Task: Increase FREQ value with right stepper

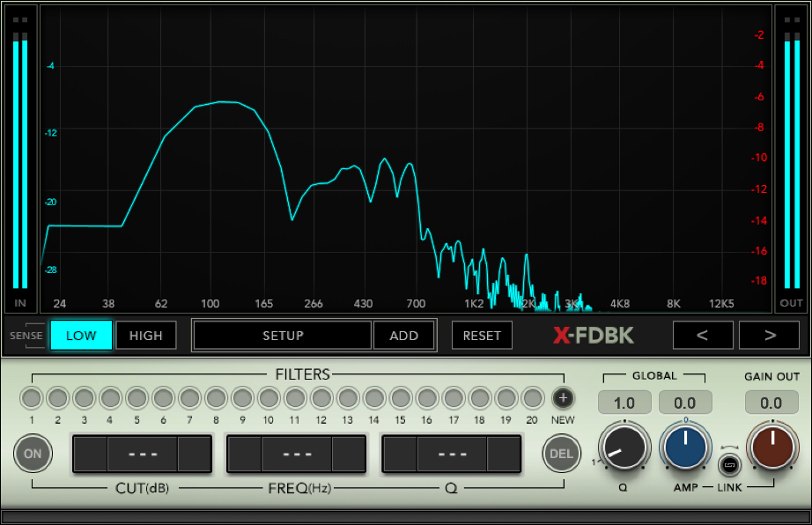Action: click(349, 455)
